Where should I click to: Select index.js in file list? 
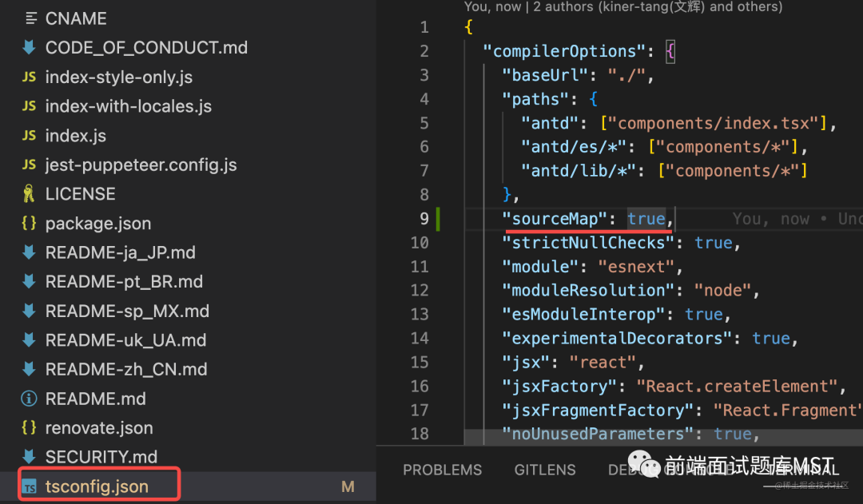(x=75, y=135)
